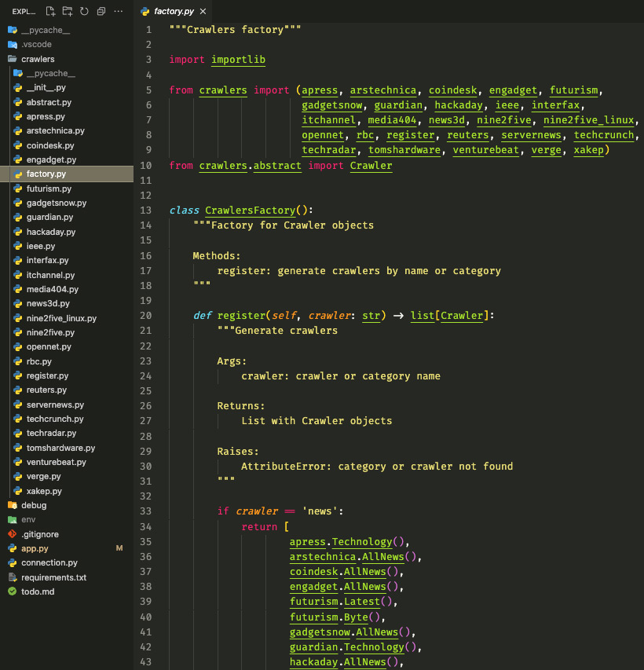Open opennet.py in the Explorer
This screenshot has height=670, width=644.
click(67, 346)
